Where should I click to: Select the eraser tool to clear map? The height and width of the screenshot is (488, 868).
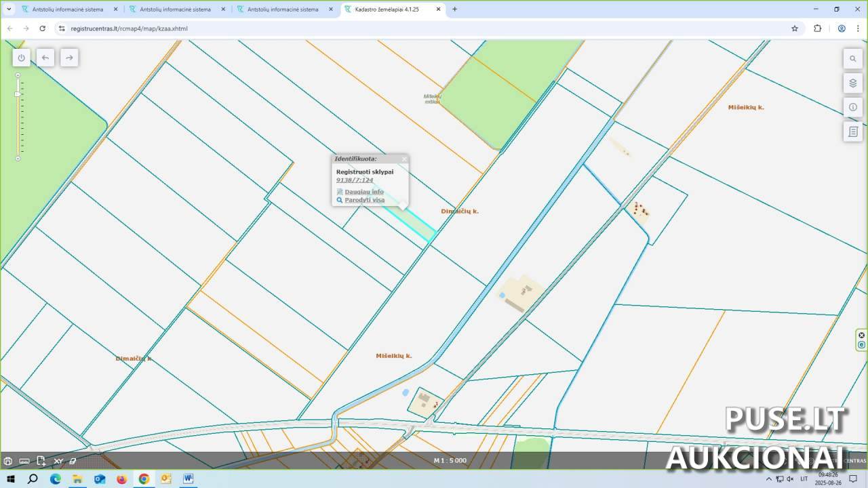73,461
